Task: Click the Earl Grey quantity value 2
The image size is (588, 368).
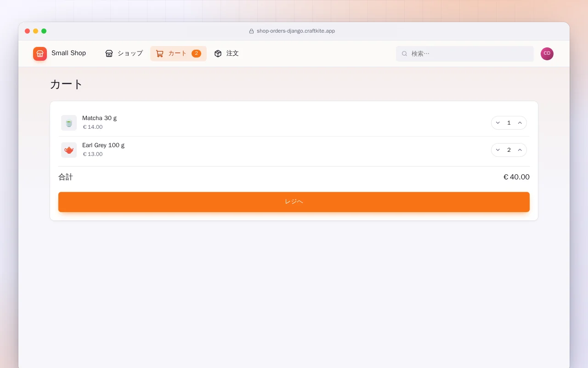Action: [509, 150]
